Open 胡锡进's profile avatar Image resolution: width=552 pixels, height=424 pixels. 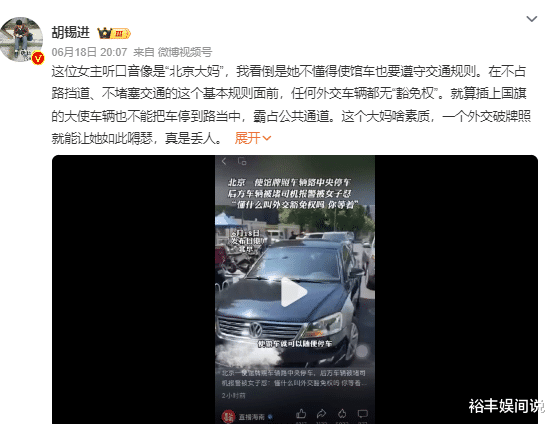pyautogui.click(x=21, y=39)
